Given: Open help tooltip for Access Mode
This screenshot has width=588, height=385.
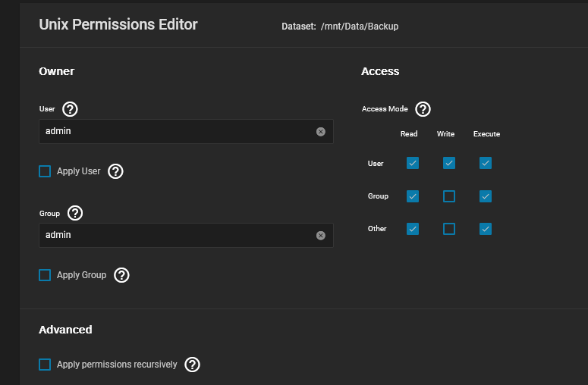Looking at the screenshot, I should coord(423,109).
